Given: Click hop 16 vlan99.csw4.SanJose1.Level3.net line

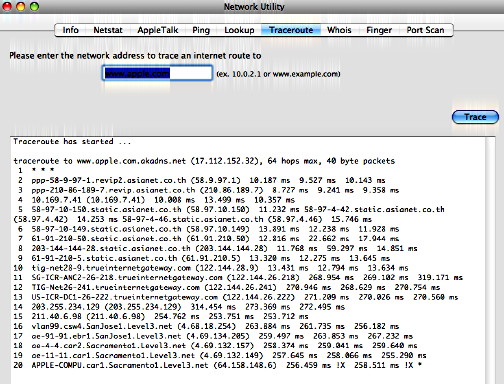Looking at the screenshot, I should pos(206,326).
